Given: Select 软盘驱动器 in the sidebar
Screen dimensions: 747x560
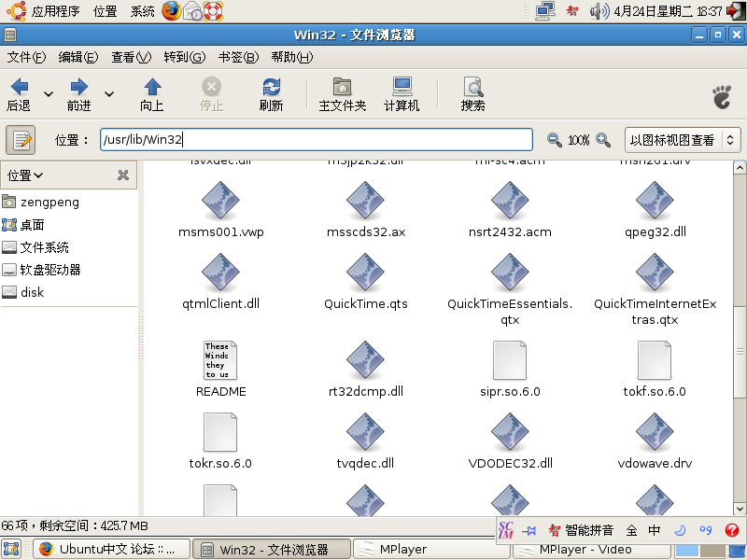Looking at the screenshot, I should coord(42,270).
